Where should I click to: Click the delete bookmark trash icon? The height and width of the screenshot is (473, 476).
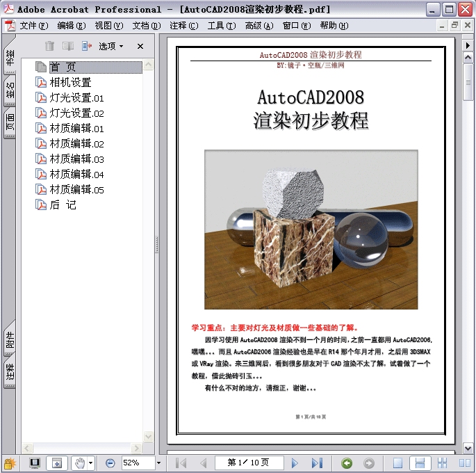(x=49, y=46)
